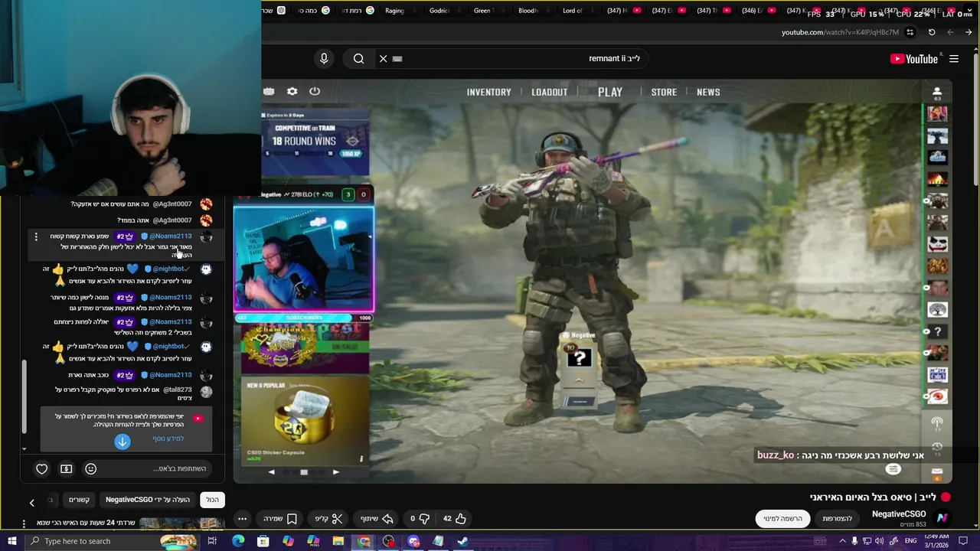Go to YouTube home via logo
This screenshot has height=551, width=980.
click(x=914, y=59)
